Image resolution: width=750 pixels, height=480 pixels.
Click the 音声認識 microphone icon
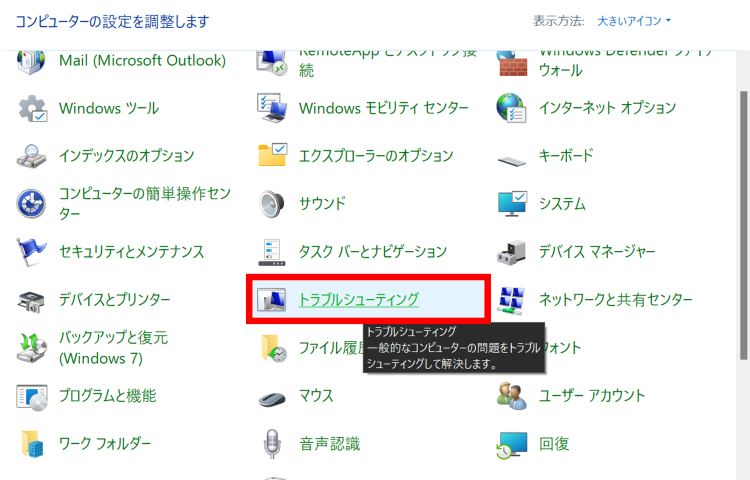[x=272, y=444]
